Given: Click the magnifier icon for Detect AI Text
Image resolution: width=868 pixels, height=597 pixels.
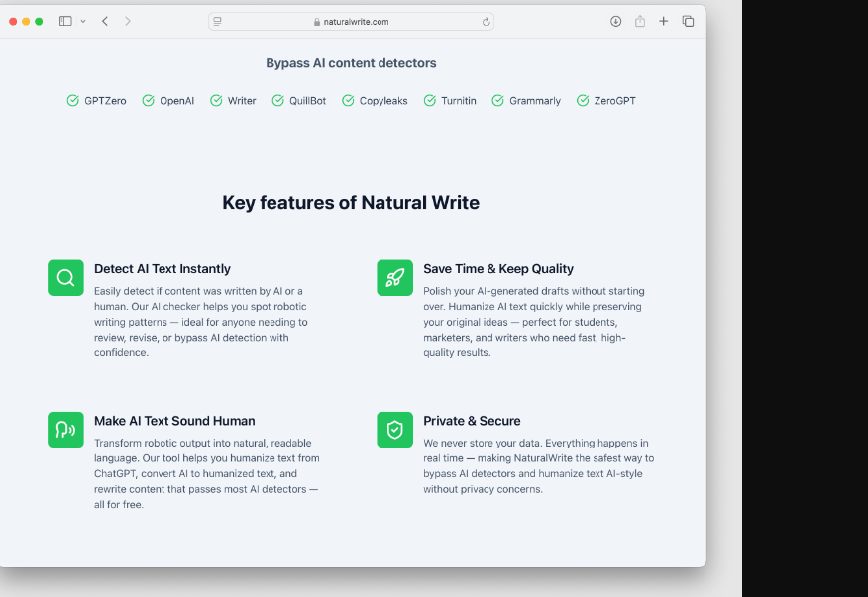Looking at the screenshot, I should click(65, 278).
